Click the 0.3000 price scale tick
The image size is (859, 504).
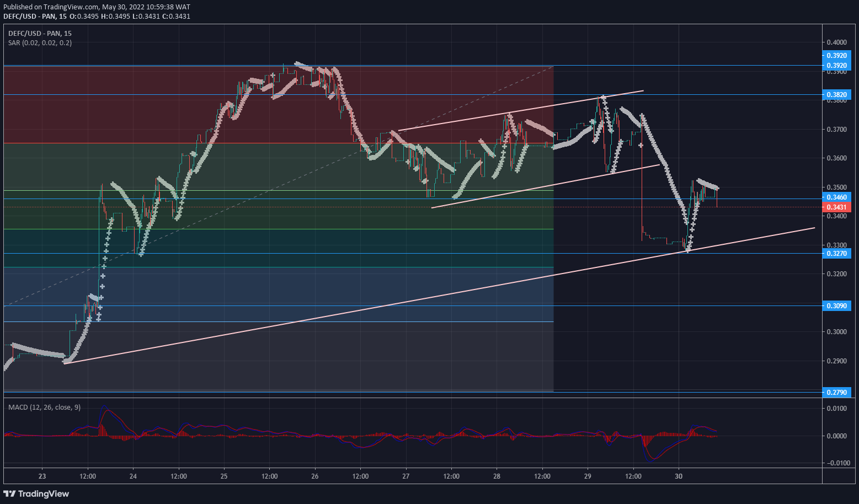point(836,332)
